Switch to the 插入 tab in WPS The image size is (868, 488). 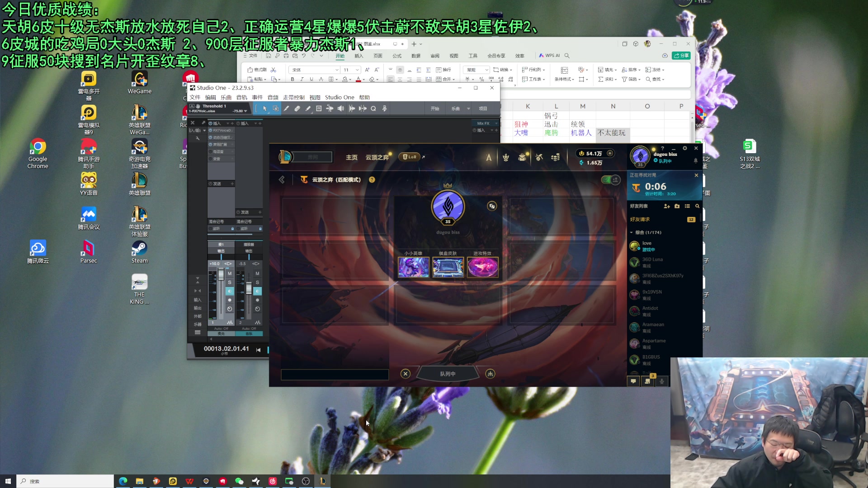coord(359,56)
